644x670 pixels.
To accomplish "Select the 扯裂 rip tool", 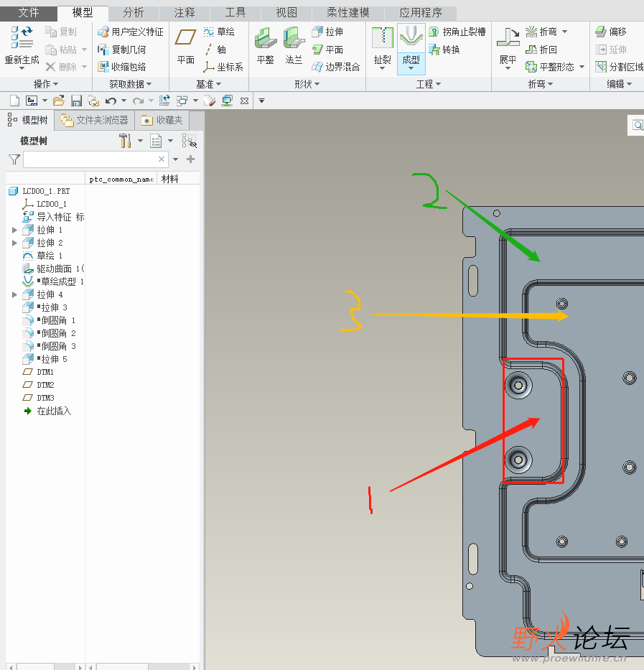I will point(383,48).
